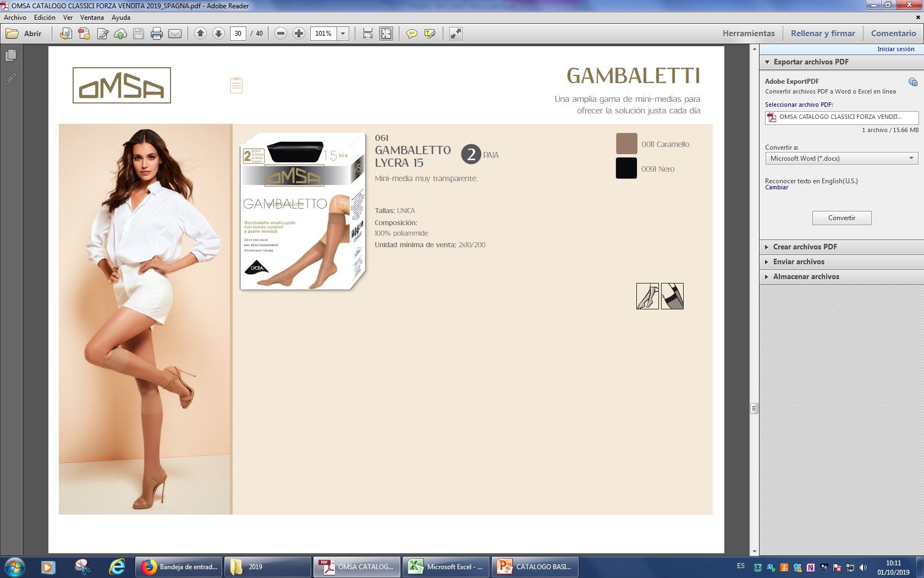Zoom out with the minus button
The height and width of the screenshot is (578, 924).
(x=280, y=34)
